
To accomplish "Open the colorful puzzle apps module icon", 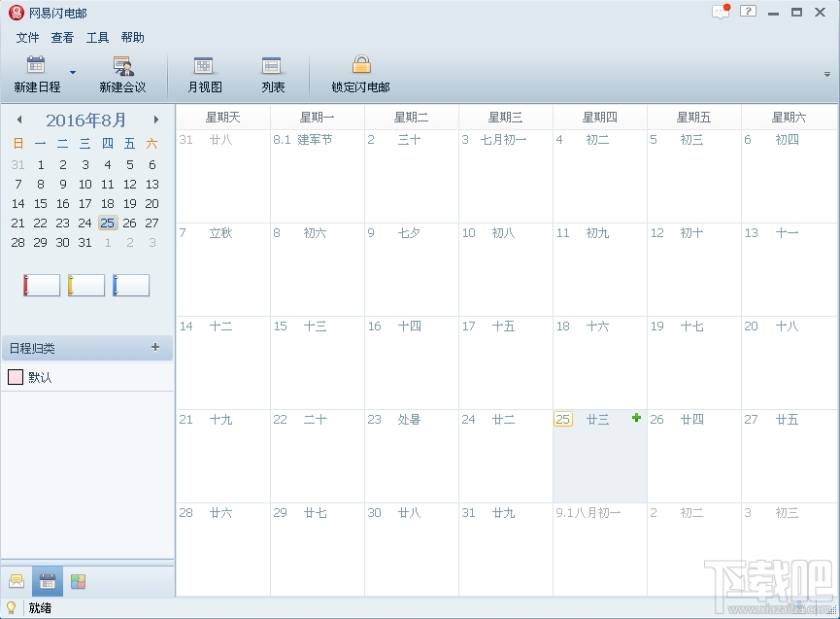I will (79, 581).
